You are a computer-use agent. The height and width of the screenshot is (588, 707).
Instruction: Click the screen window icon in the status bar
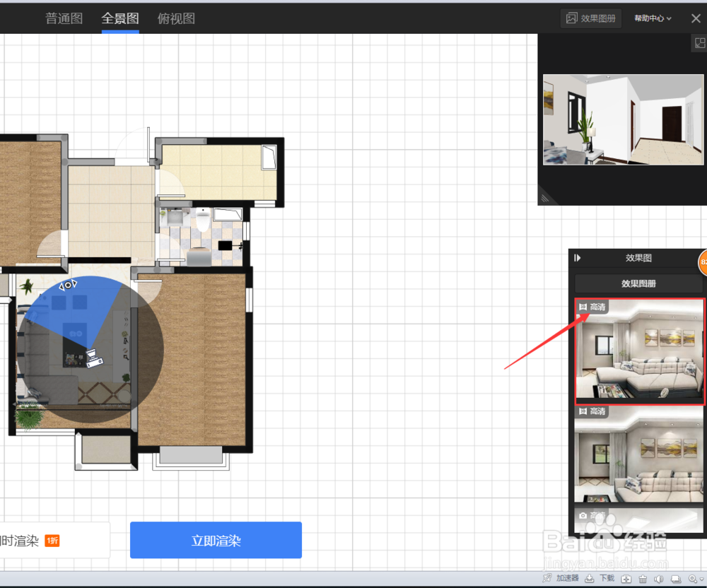pyautogui.click(x=675, y=579)
